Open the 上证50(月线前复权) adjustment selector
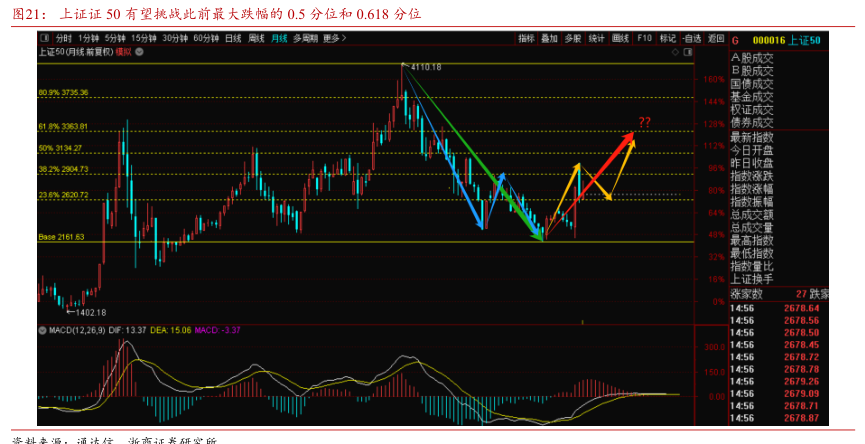The image size is (865, 444). (74, 51)
